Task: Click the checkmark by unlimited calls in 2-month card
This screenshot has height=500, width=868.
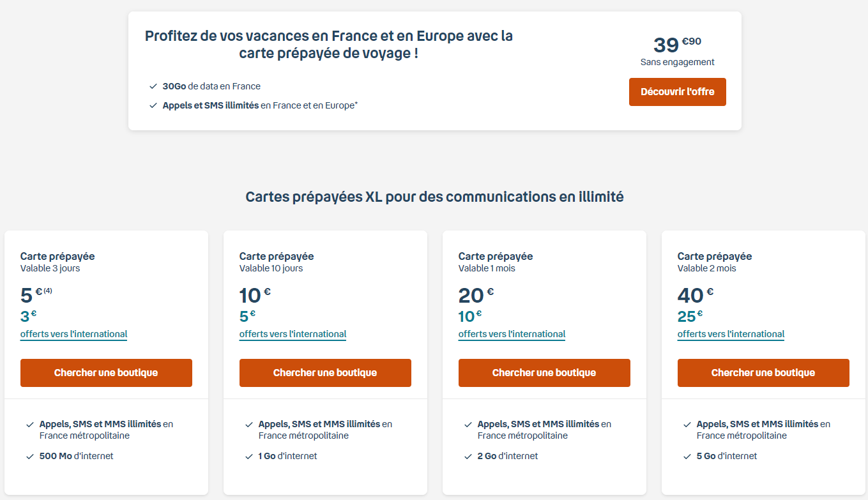Action: click(x=687, y=424)
